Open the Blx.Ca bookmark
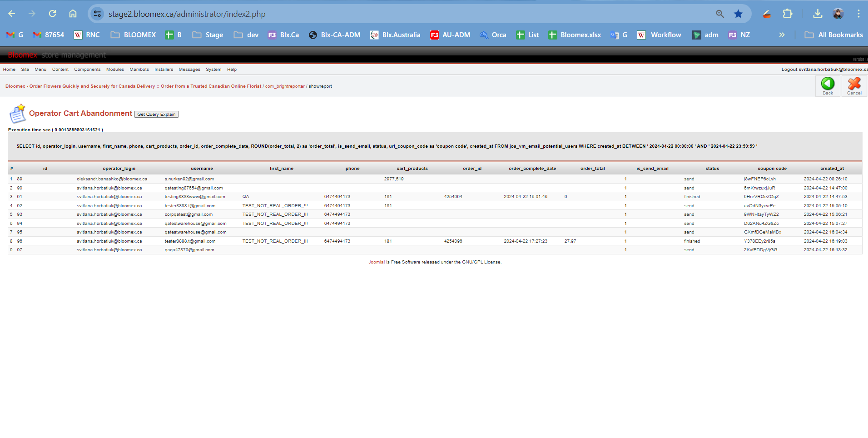868x438 pixels. (283, 35)
